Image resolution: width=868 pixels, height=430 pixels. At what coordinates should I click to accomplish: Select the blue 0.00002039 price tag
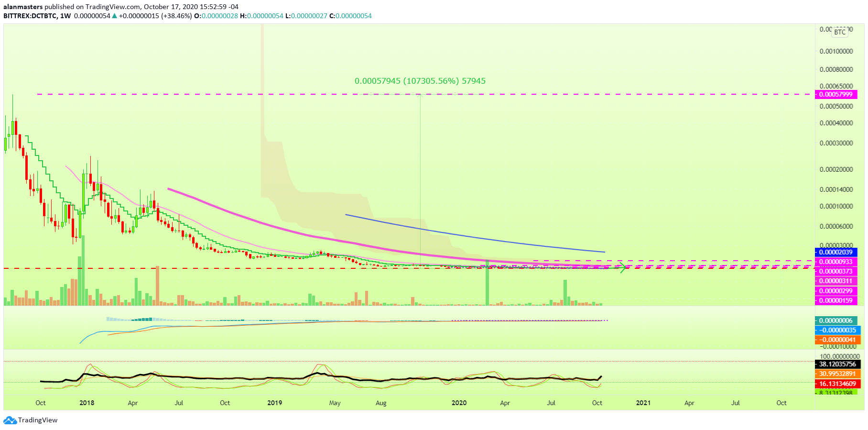coord(836,252)
